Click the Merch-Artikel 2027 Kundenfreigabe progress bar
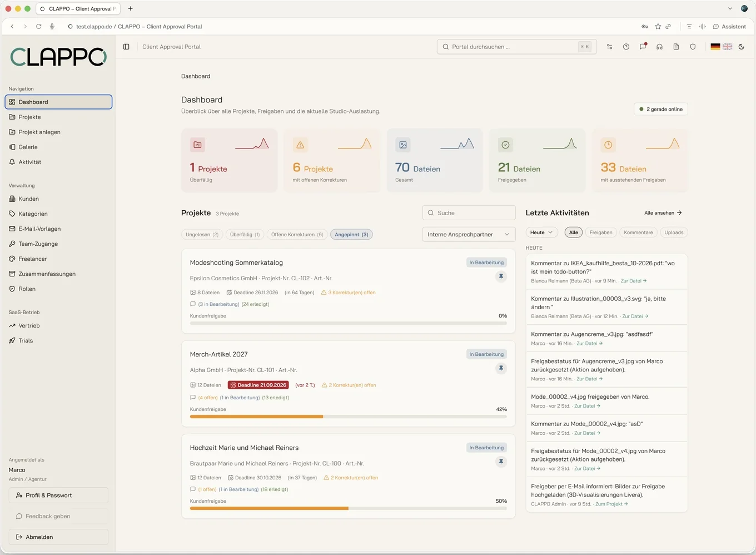This screenshot has height=555, width=756. [349, 417]
